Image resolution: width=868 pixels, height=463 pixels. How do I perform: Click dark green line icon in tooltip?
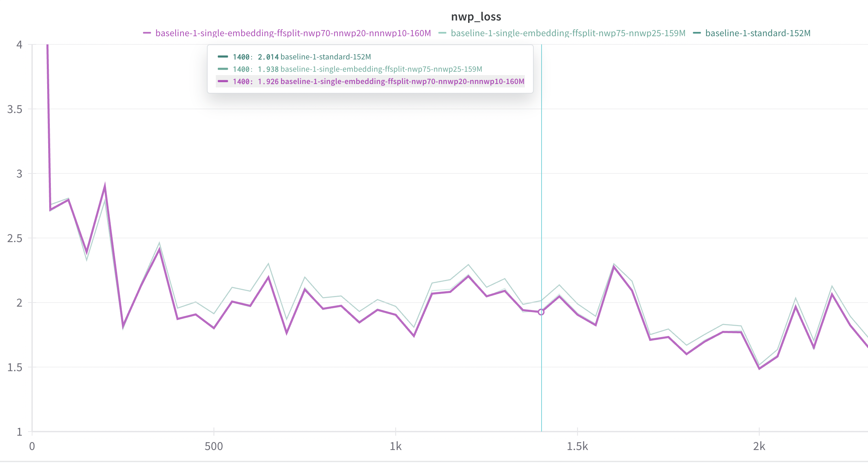click(223, 57)
